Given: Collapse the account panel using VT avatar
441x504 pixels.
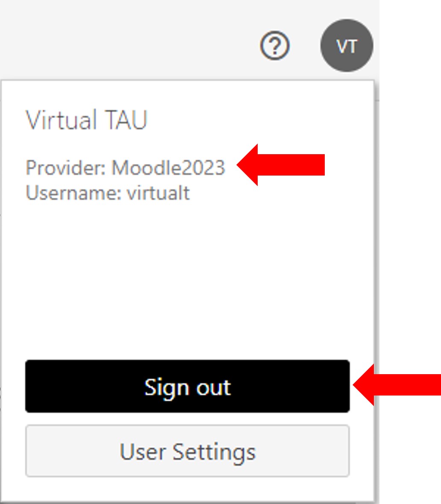Looking at the screenshot, I should pos(347,45).
